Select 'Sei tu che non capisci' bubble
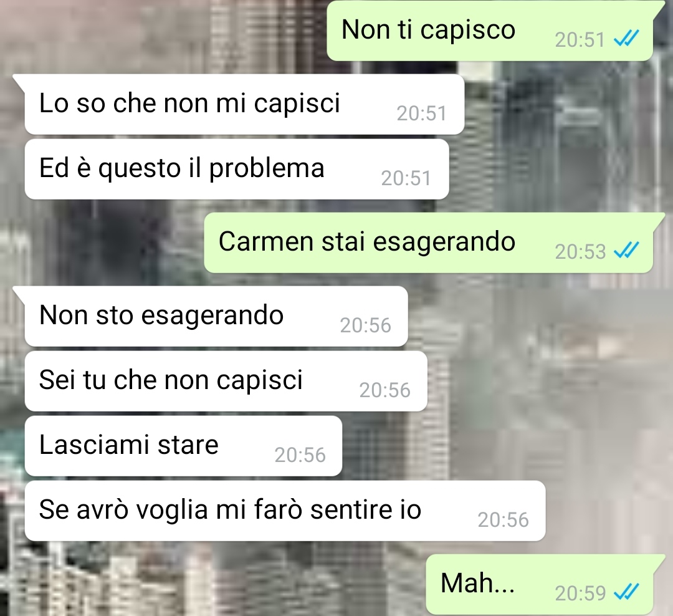 click(x=226, y=382)
